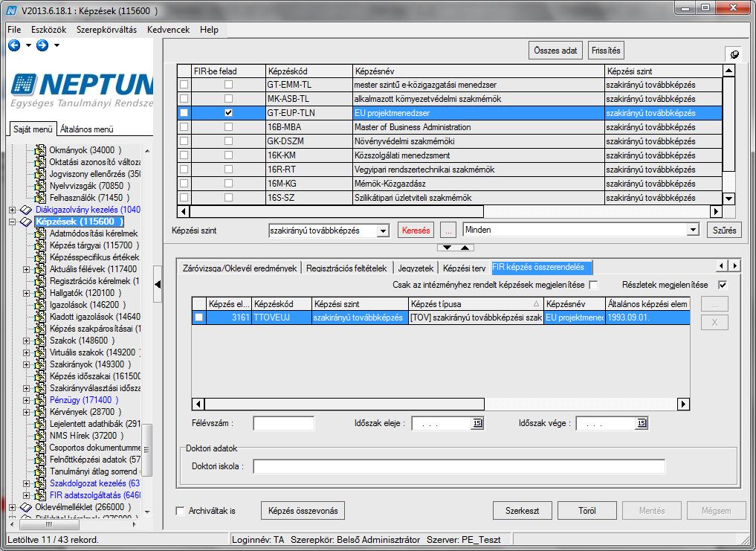Image resolution: width=756 pixels, height=551 pixels.
Task: Open the back arrow history dropdown
Action: click(28, 45)
